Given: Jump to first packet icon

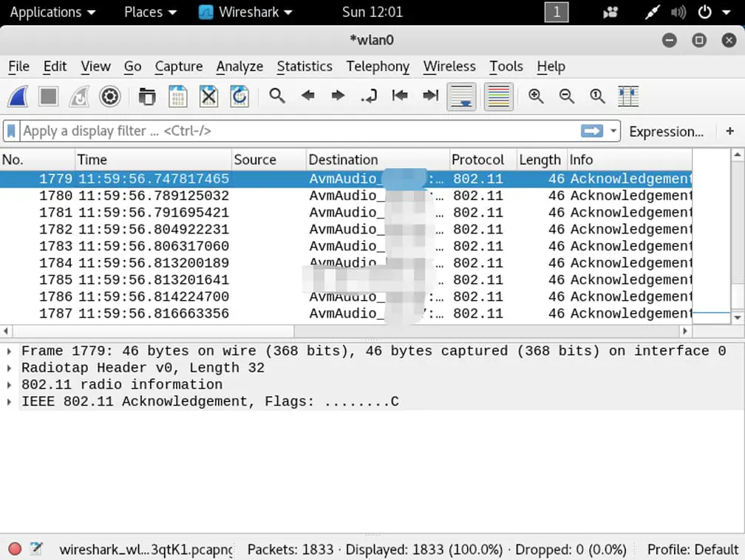Looking at the screenshot, I should coord(400,96).
